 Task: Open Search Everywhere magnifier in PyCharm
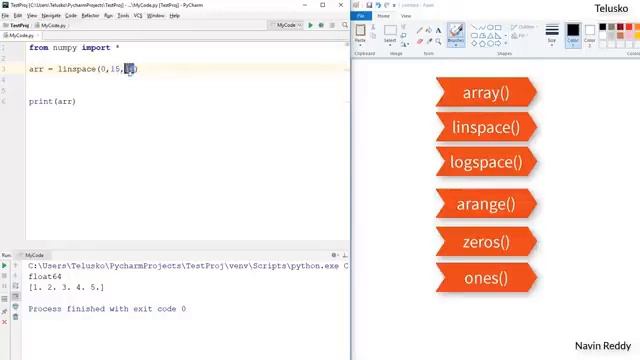coord(345,25)
